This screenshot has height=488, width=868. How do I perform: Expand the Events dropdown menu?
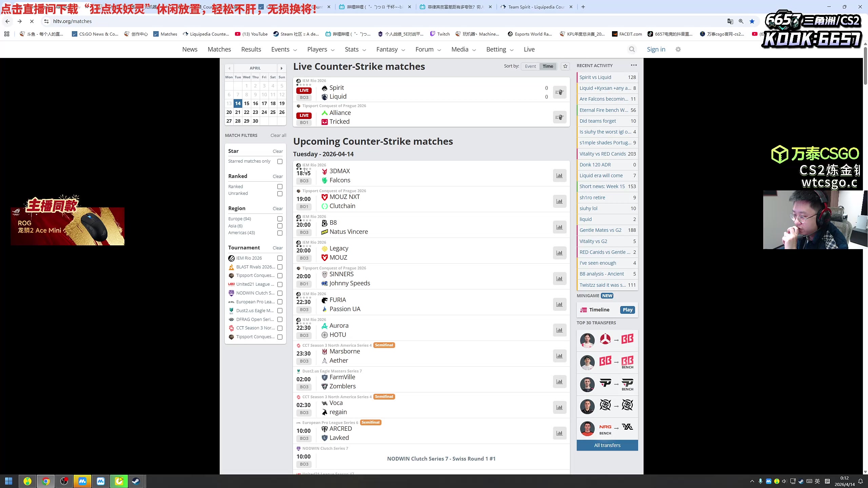(284, 49)
